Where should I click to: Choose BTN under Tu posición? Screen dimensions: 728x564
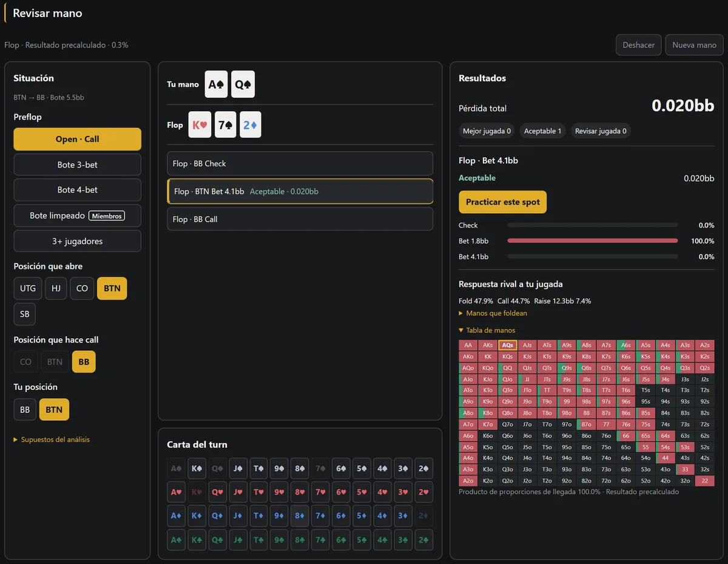click(x=54, y=410)
